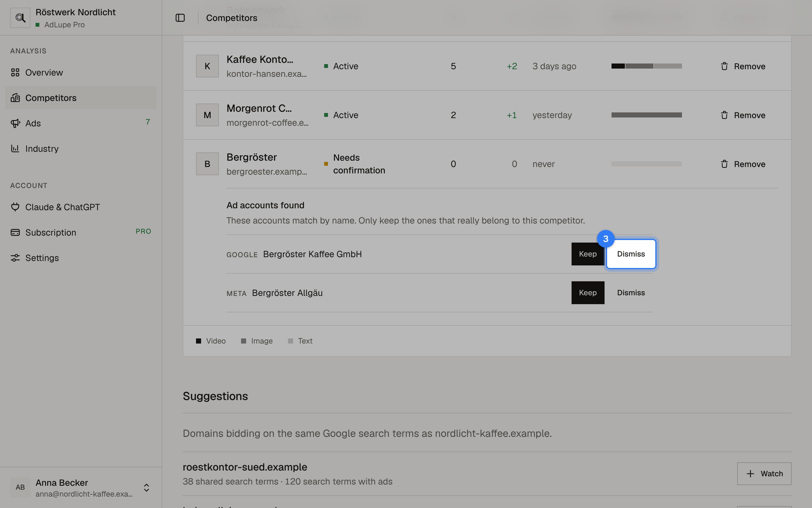812x508 pixels.
Task: Open the Subscription page
Action: [x=81, y=232]
